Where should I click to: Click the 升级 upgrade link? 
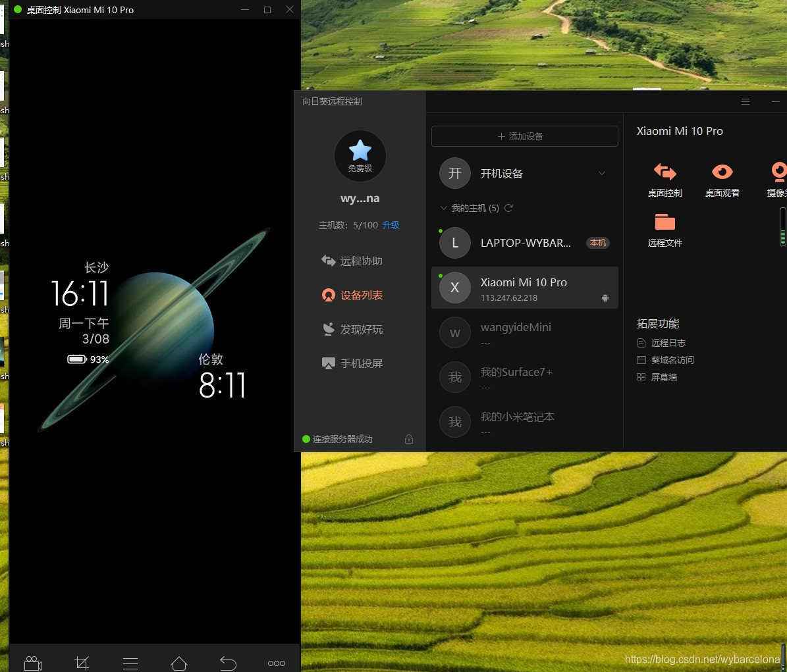point(391,225)
